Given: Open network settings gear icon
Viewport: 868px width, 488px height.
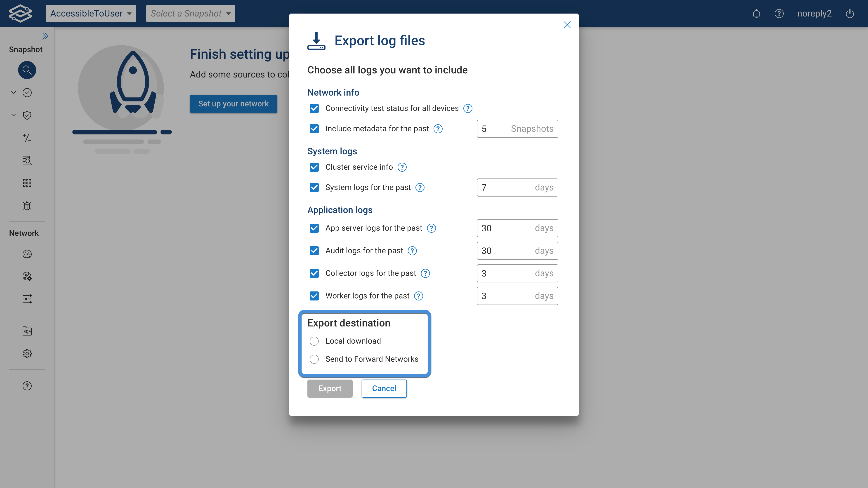Looking at the screenshot, I should pos(27,353).
